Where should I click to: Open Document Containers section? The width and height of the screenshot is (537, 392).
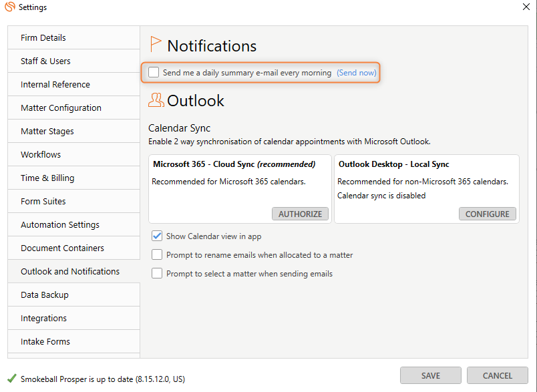click(x=73, y=248)
